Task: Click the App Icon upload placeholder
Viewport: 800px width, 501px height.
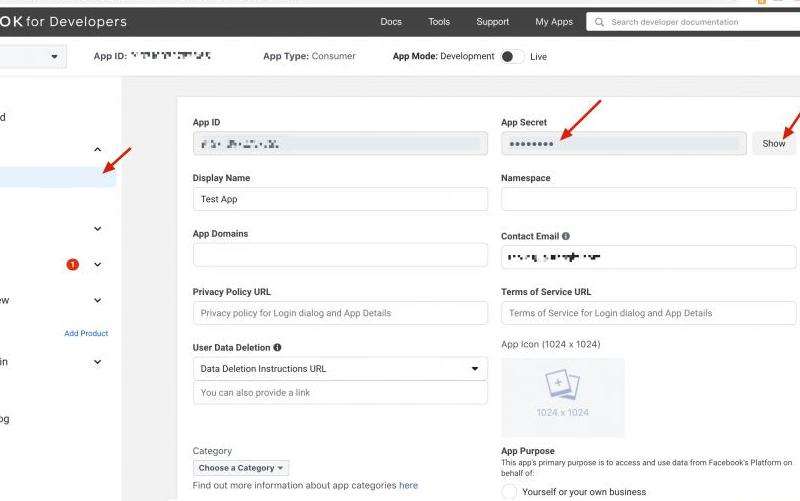Action: pyautogui.click(x=562, y=397)
